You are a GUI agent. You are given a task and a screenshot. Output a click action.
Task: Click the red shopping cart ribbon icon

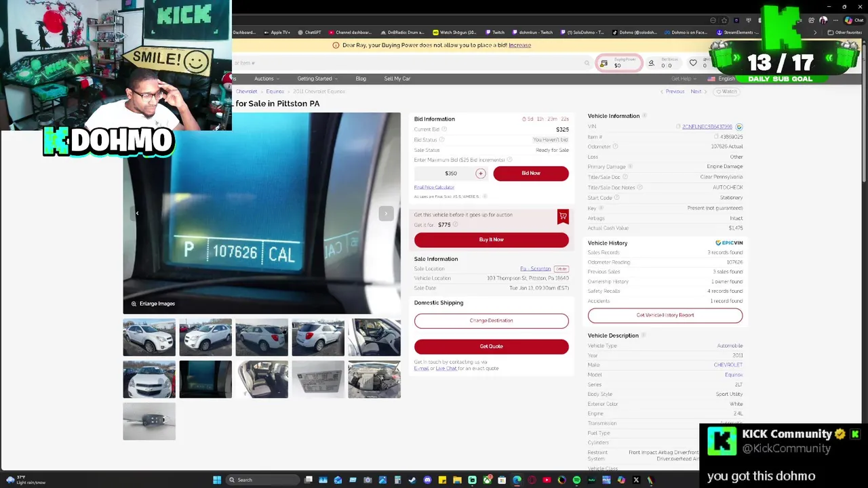click(x=563, y=216)
